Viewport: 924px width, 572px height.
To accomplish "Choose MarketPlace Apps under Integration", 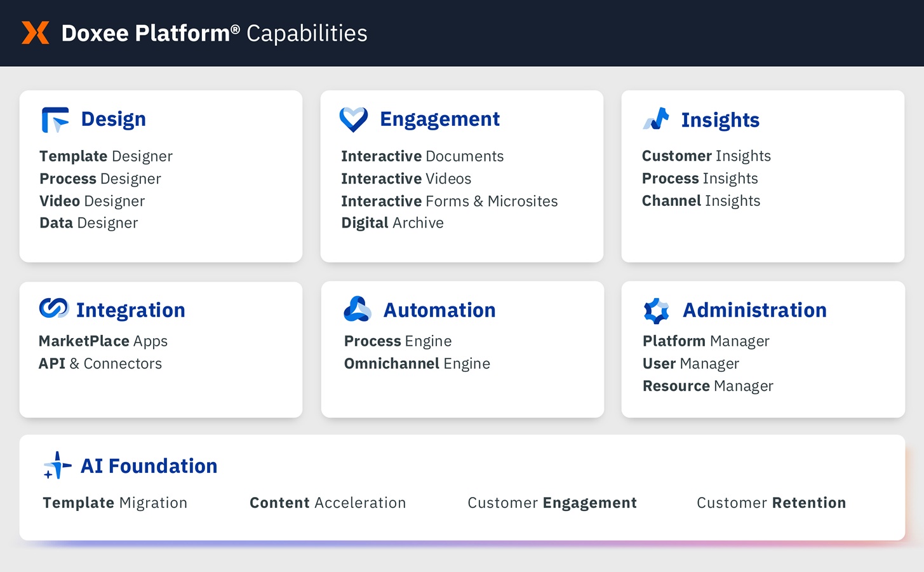I will click(x=103, y=341).
